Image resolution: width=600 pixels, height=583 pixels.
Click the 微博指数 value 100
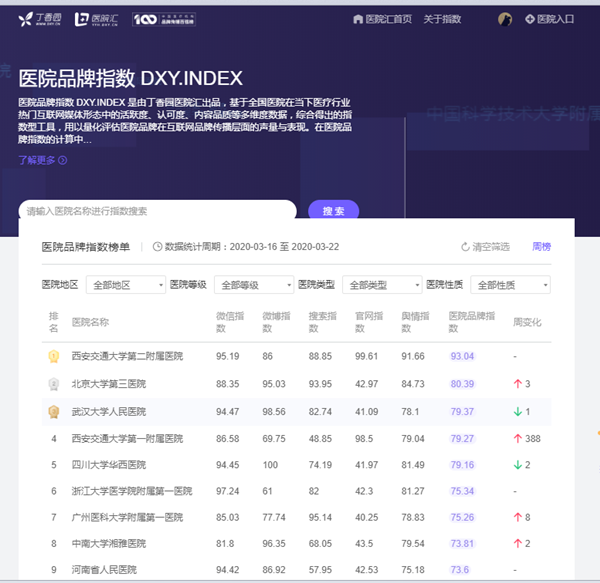[x=270, y=465]
